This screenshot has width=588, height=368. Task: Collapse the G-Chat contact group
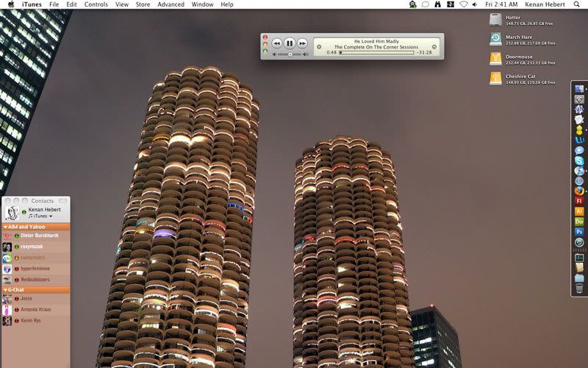6,290
